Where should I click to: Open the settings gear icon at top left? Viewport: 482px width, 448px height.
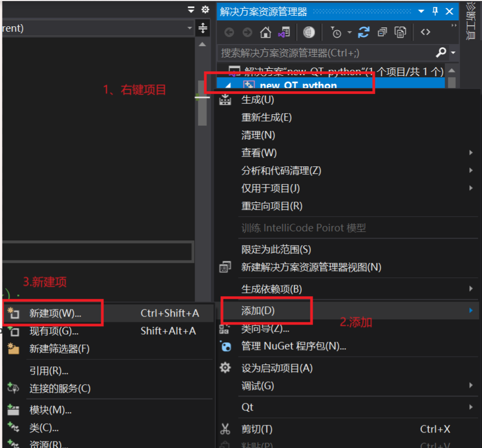[204, 9]
